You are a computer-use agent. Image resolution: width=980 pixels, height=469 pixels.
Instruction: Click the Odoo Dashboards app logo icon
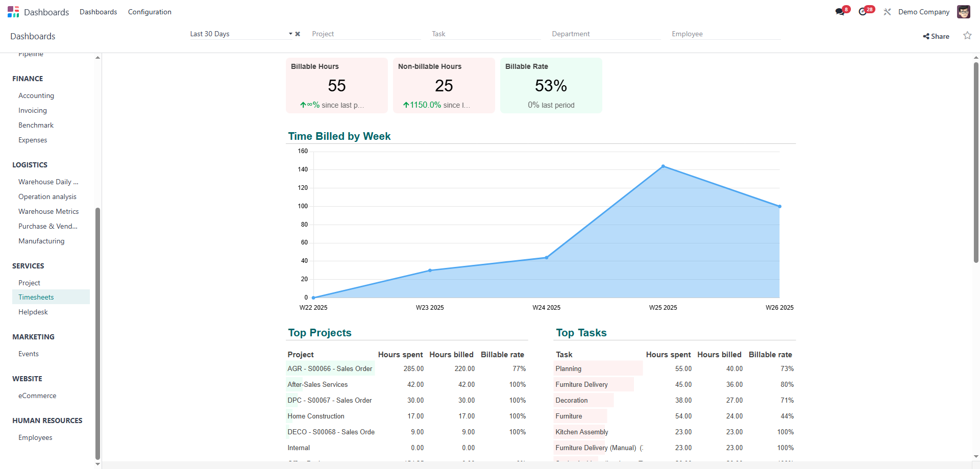[x=13, y=12]
